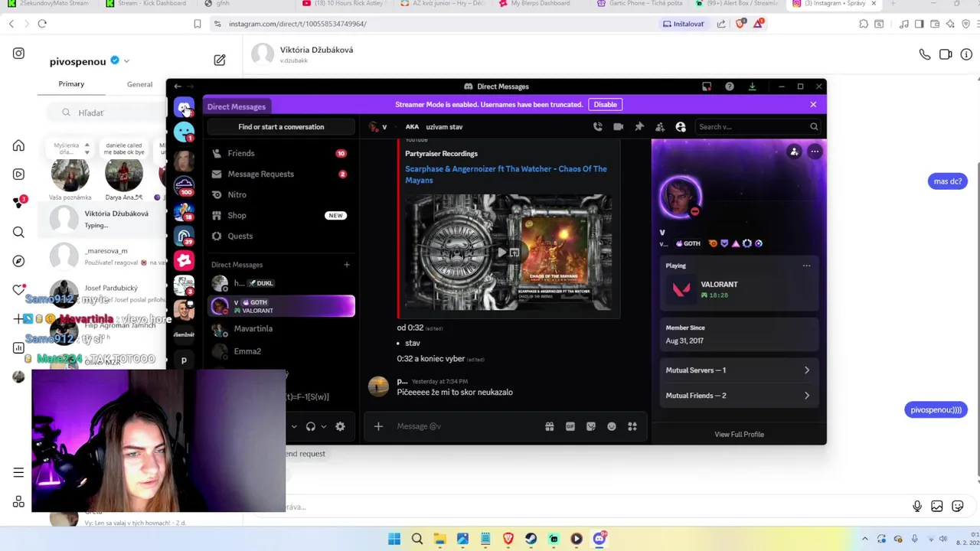Dismiss the Streamer Mode banner

[x=813, y=104]
